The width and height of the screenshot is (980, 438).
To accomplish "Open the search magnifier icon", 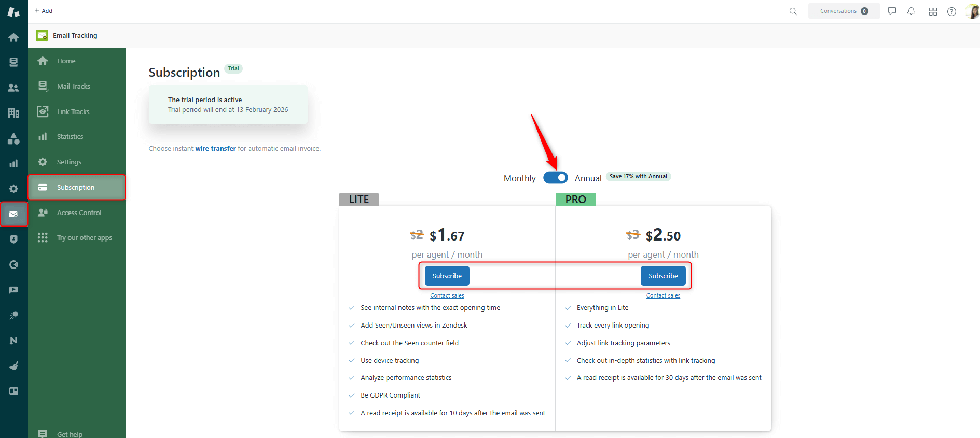I will pos(793,11).
